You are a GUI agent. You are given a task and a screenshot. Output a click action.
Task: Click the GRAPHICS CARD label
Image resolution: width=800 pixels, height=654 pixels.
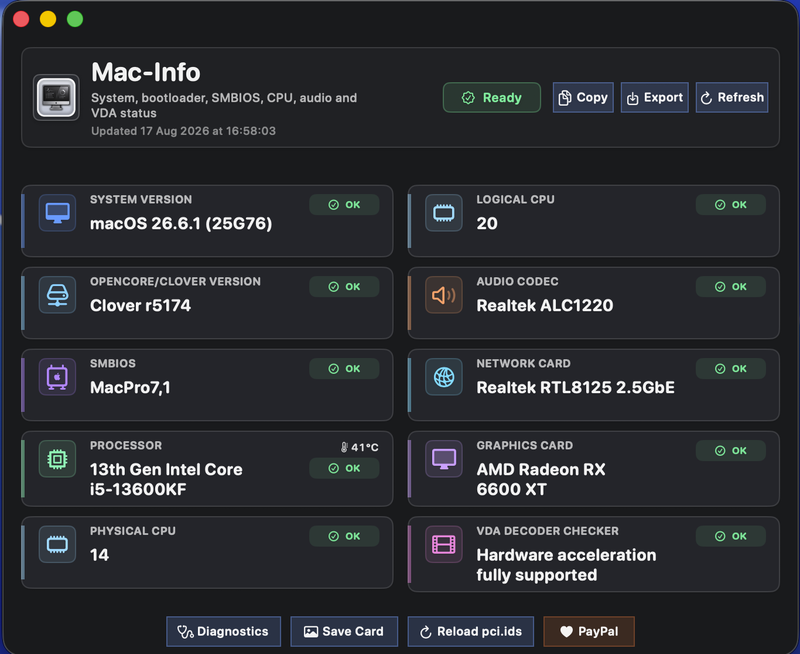point(524,445)
